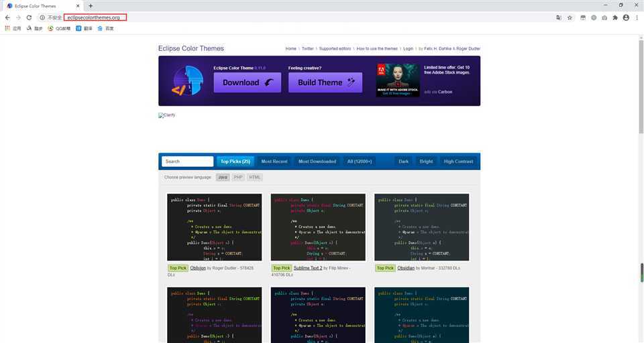Open the Obsidian theme preview thumbnail
The width and height of the screenshot is (644, 343).
coord(421,227)
